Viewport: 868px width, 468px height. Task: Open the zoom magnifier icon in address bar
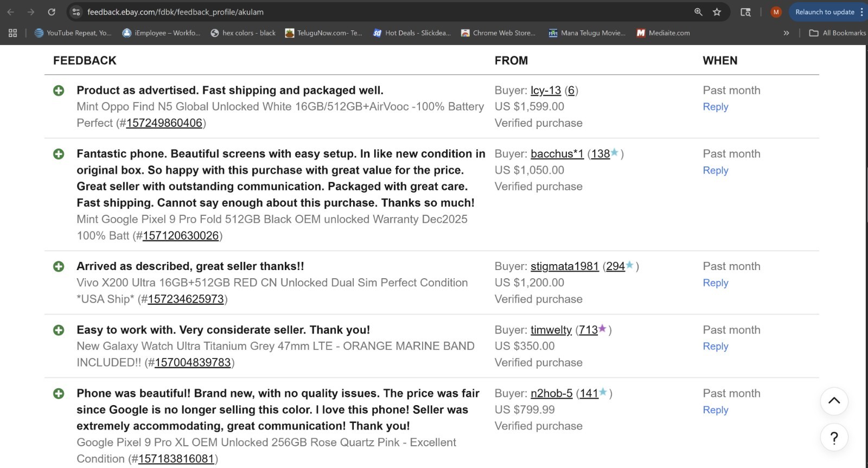(x=698, y=12)
